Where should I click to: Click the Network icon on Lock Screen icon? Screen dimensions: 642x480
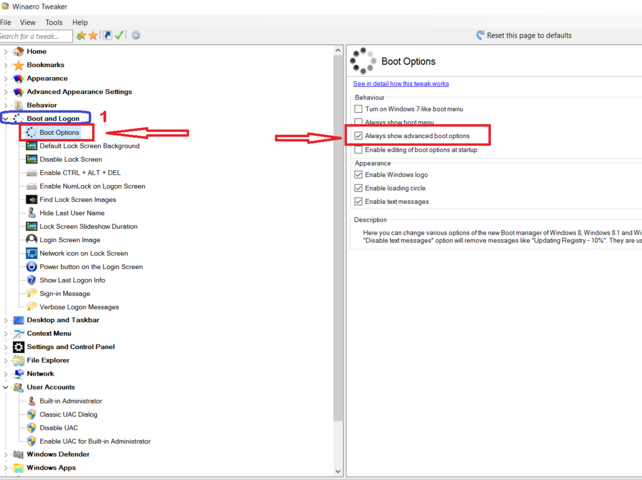pos(32,253)
